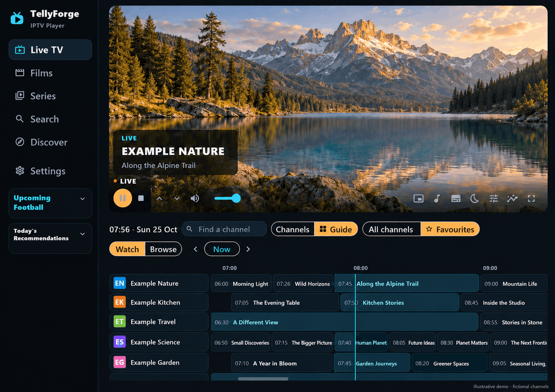Viewport: 555px width, 392px height.
Task: Click the ES channel badge
Action: click(x=120, y=342)
